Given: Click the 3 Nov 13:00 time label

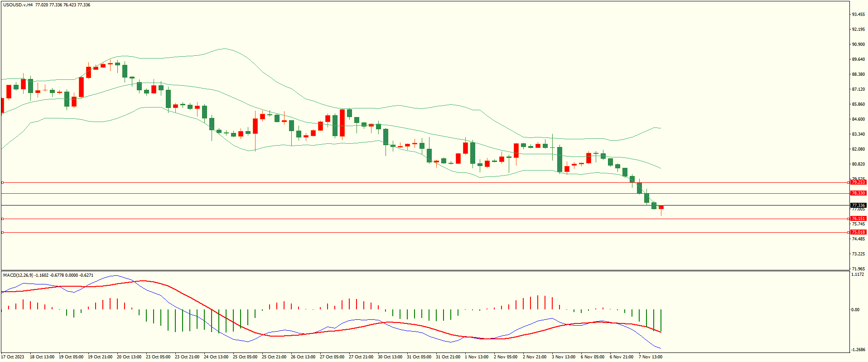Looking at the screenshot, I should tap(564, 357).
